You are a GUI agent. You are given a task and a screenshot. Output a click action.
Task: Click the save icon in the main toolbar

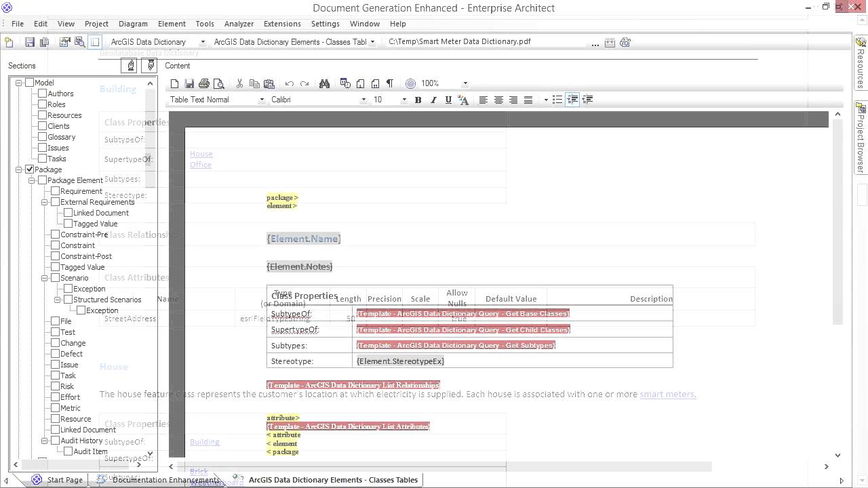30,42
